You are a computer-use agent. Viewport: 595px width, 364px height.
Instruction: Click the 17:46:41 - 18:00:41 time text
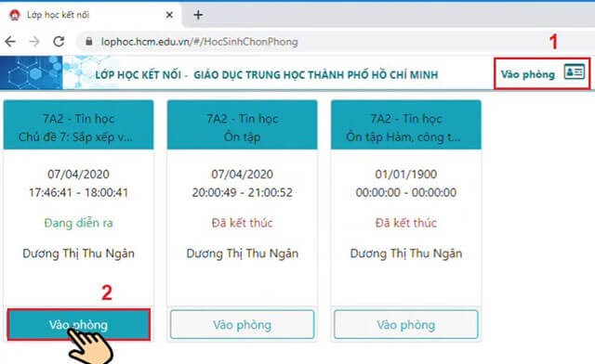(78, 192)
